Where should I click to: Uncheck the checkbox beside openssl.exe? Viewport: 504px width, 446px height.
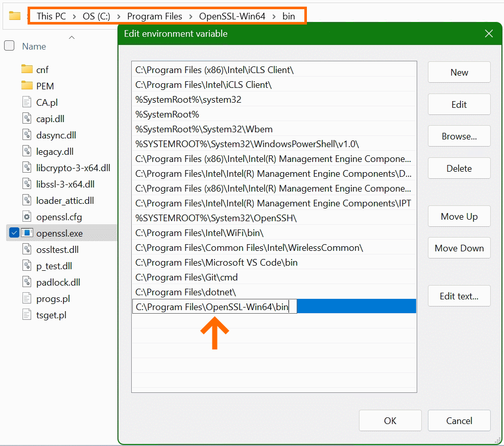point(14,232)
